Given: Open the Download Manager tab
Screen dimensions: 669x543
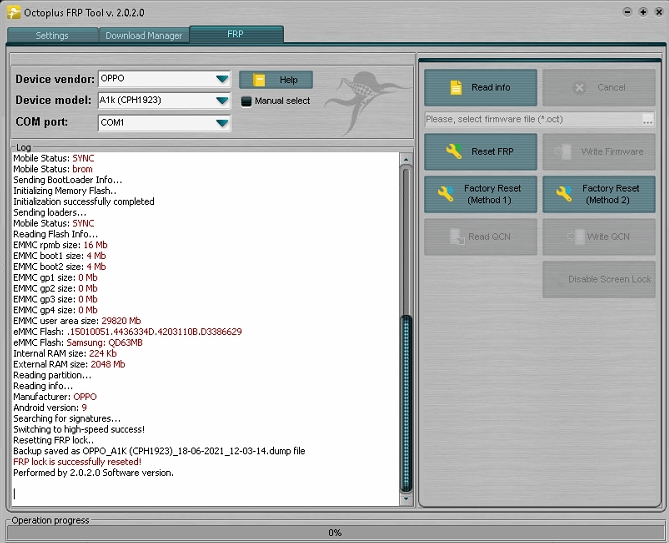Looking at the screenshot, I should [144, 35].
